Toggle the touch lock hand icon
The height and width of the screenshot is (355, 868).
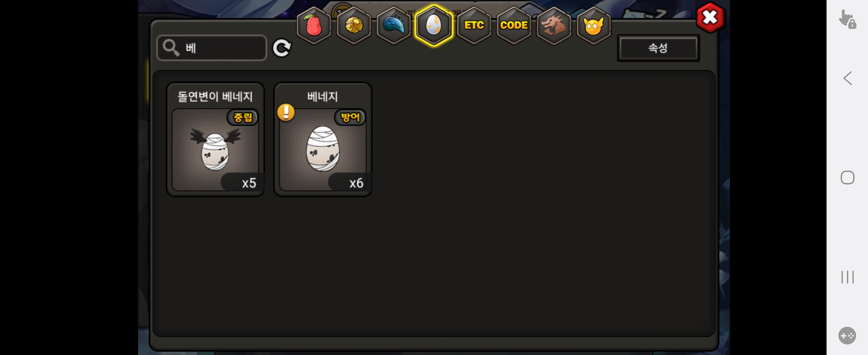click(x=847, y=19)
